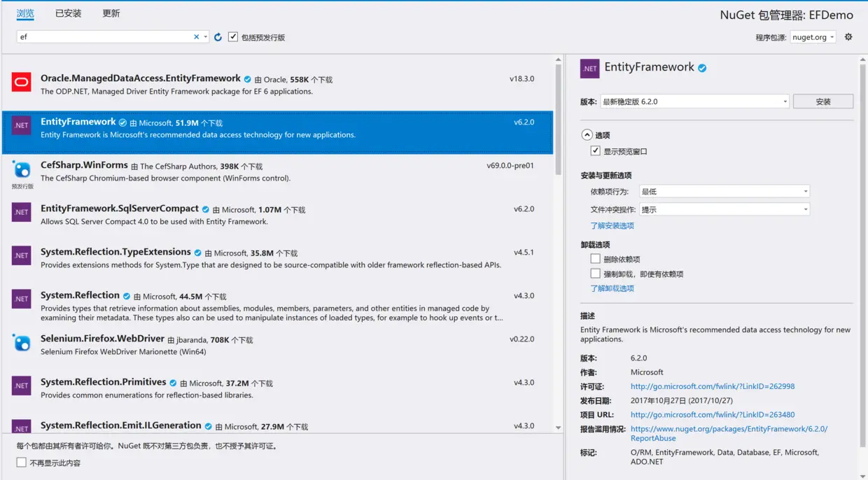Click the 安装 button for EntityFramework
The width and height of the screenshot is (868, 480).
(822, 101)
